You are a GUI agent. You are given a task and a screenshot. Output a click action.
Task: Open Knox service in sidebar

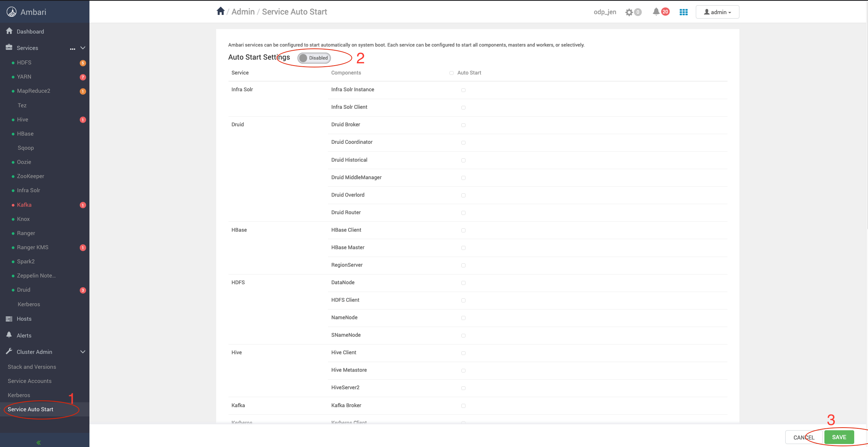click(x=23, y=219)
